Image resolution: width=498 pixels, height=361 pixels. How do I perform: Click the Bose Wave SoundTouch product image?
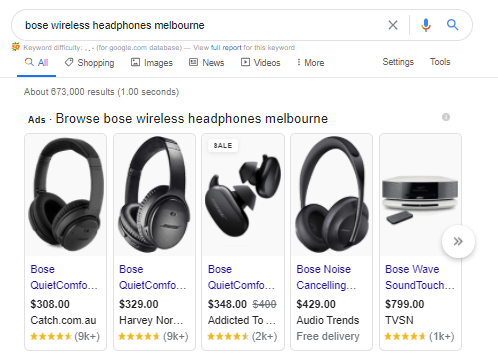(x=420, y=195)
